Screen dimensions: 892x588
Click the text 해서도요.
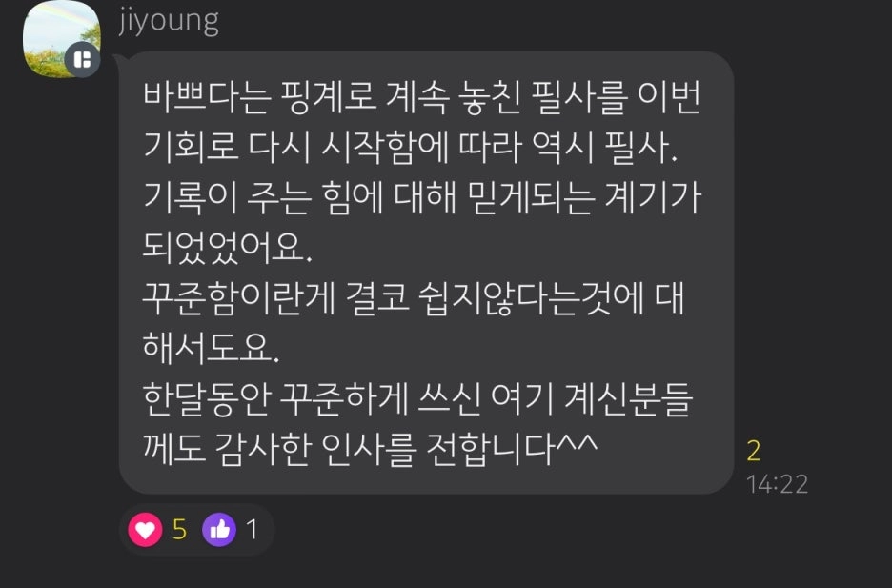click(x=211, y=348)
